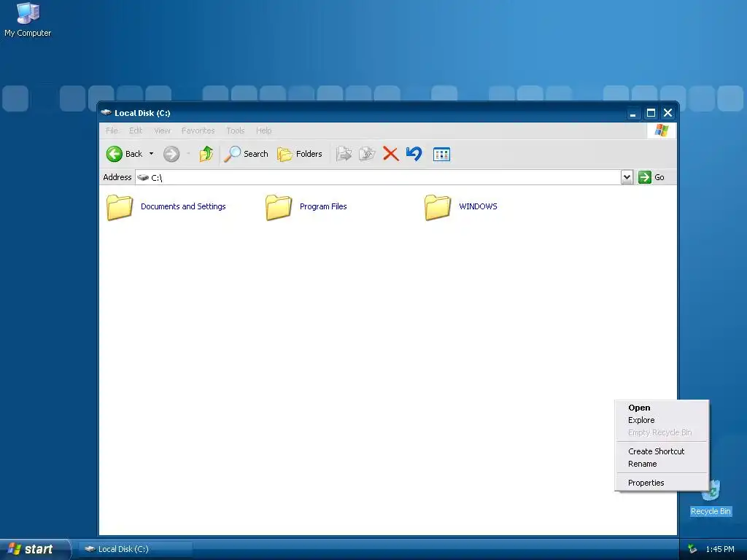Open the Edit menu
Screen dimensions: 747x560
tap(136, 131)
